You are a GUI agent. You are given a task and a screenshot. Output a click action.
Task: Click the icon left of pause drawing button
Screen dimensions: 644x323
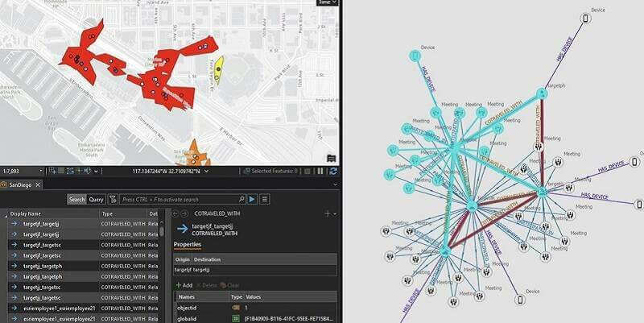coord(308,171)
